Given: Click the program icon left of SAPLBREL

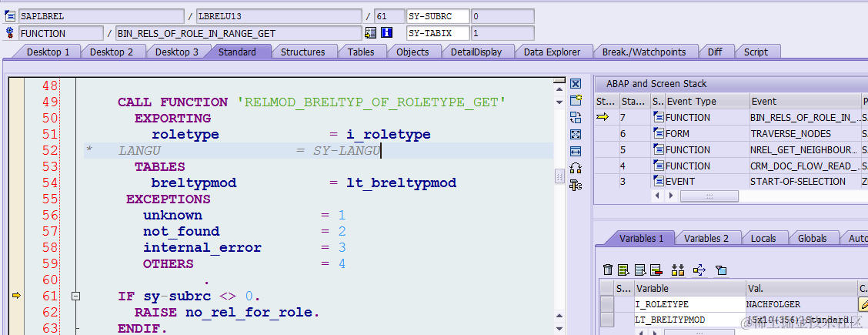Looking at the screenshot, I should click(x=9, y=15).
